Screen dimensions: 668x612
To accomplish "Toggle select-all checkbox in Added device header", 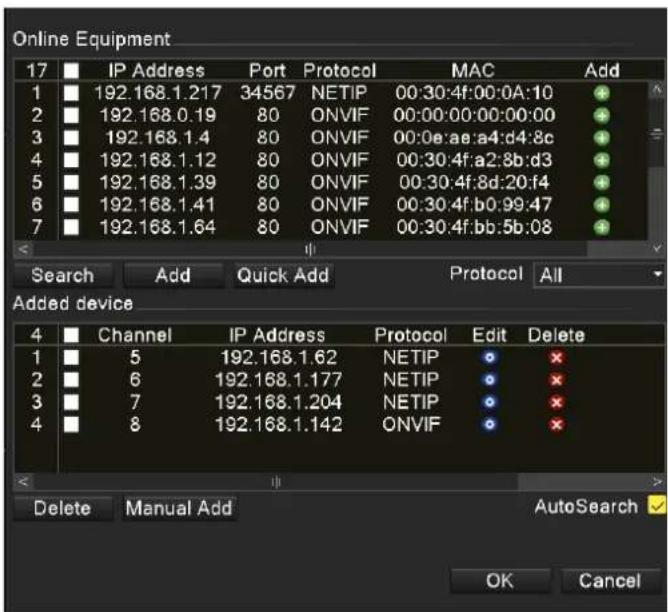I will tap(71, 335).
